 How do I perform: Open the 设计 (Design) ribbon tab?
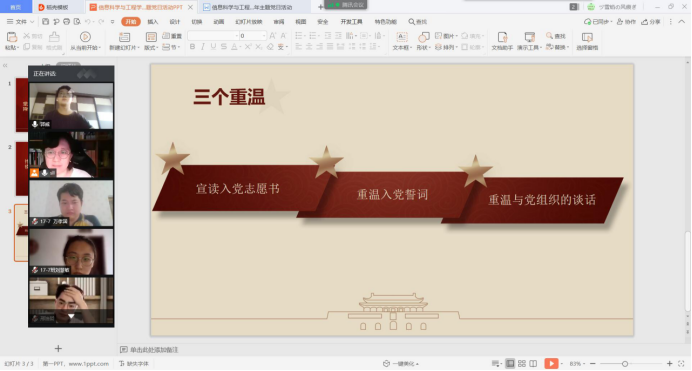(175, 22)
